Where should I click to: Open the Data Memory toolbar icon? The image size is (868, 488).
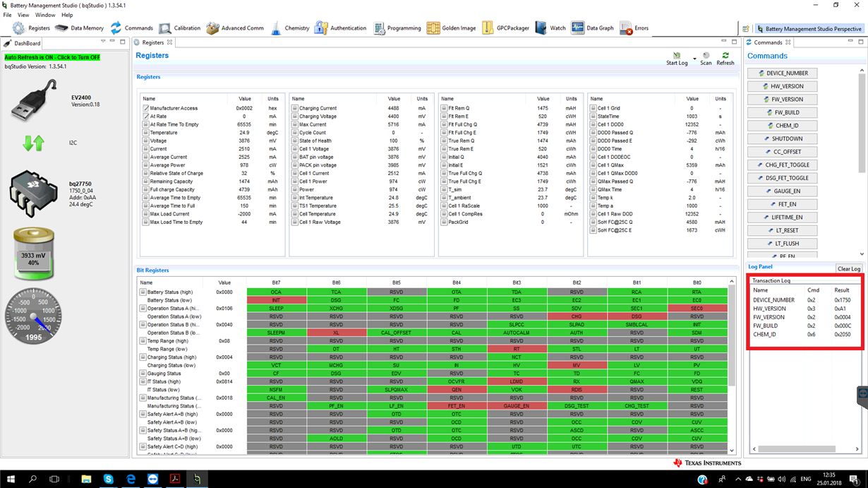coord(61,28)
